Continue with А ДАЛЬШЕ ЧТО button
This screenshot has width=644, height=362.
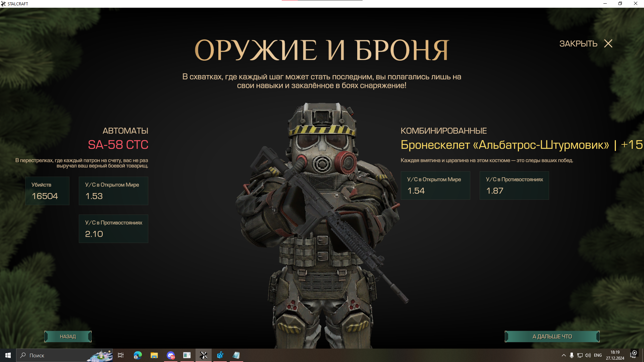click(x=552, y=337)
